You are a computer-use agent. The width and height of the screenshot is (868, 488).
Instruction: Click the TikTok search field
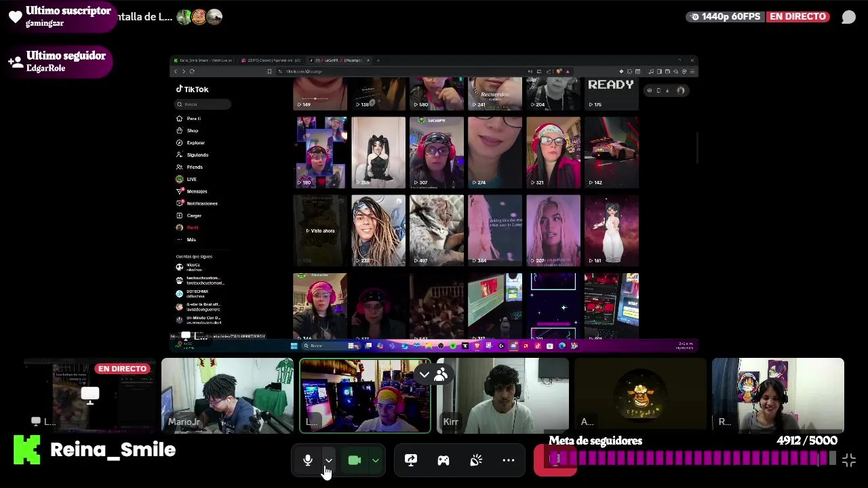[203, 104]
